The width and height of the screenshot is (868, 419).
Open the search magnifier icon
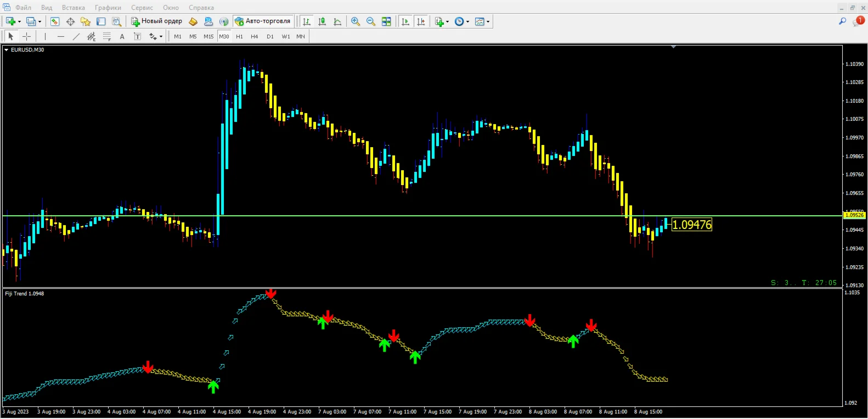pos(842,21)
